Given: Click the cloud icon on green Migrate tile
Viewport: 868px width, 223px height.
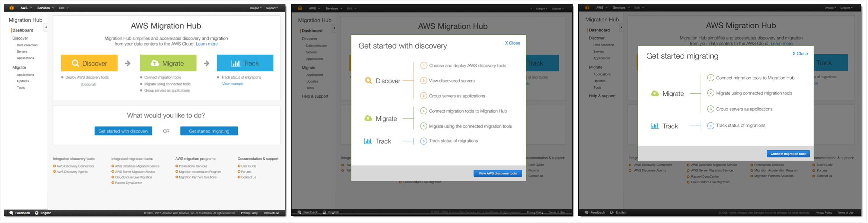Looking at the screenshot, I should (155, 63).
